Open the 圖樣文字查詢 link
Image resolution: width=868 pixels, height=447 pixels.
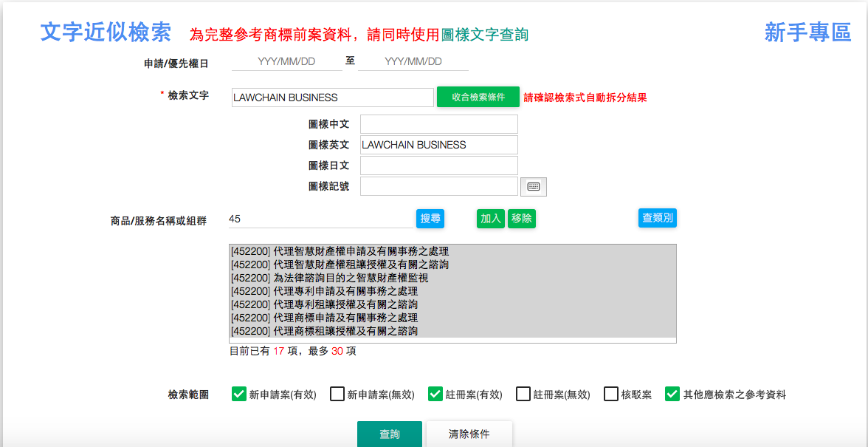click(485, 35)
